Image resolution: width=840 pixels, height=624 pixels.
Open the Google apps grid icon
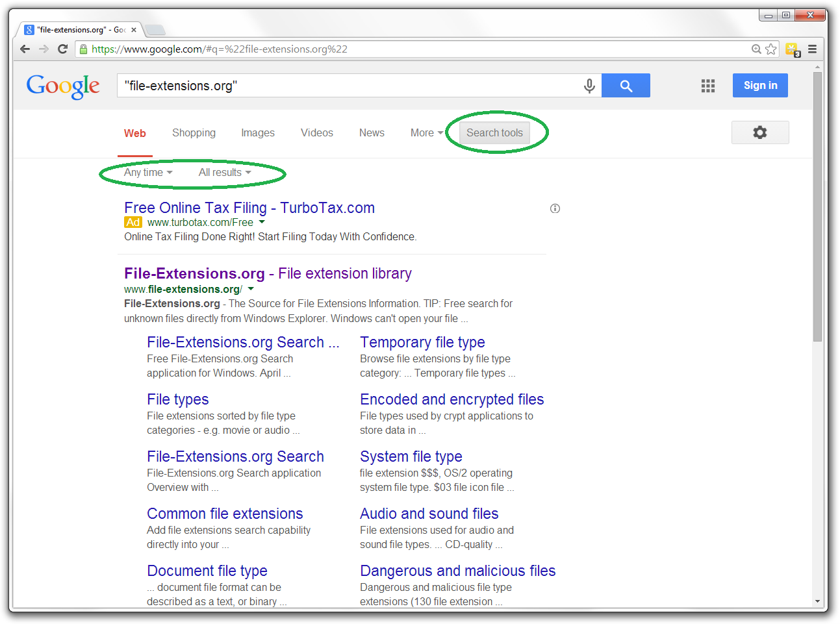coord(708,85)
